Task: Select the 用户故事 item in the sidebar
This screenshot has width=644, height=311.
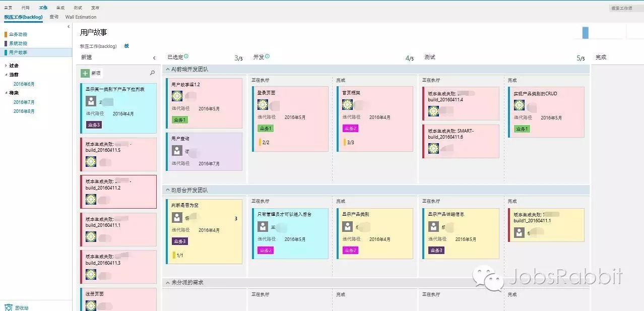Action: (36, 52)
